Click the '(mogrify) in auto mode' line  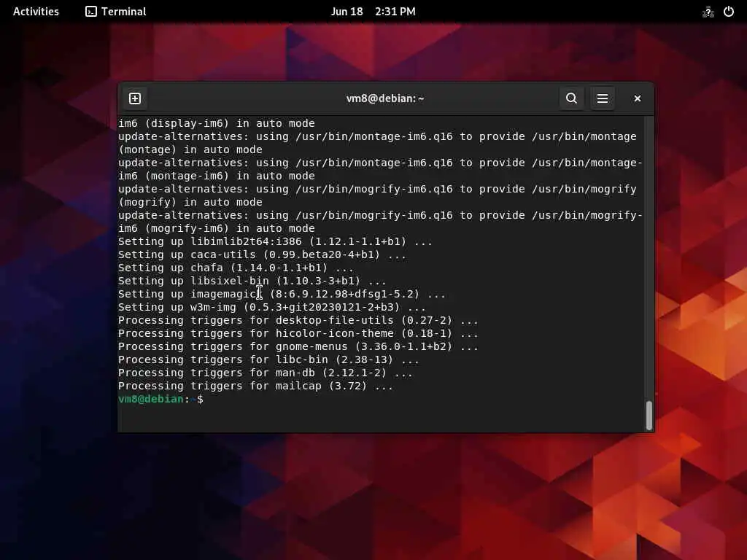pyautogui.click(x=190, y=202)
